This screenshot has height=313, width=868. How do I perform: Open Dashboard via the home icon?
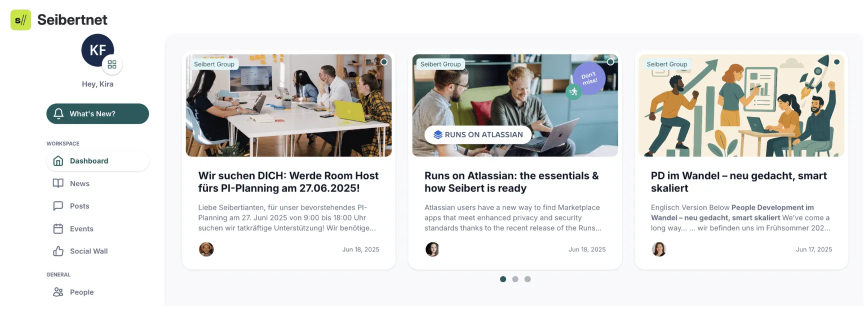click(x=58, y=161)
